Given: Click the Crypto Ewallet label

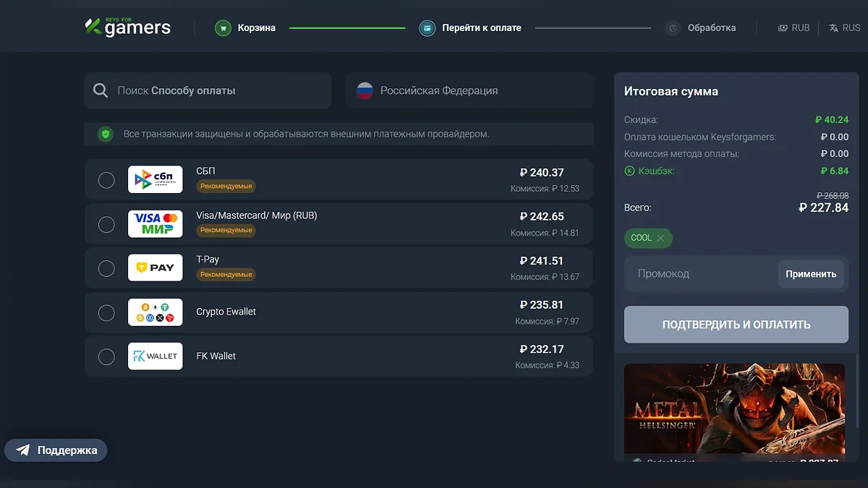Looking at the screenshot, I should pos(226,312).
